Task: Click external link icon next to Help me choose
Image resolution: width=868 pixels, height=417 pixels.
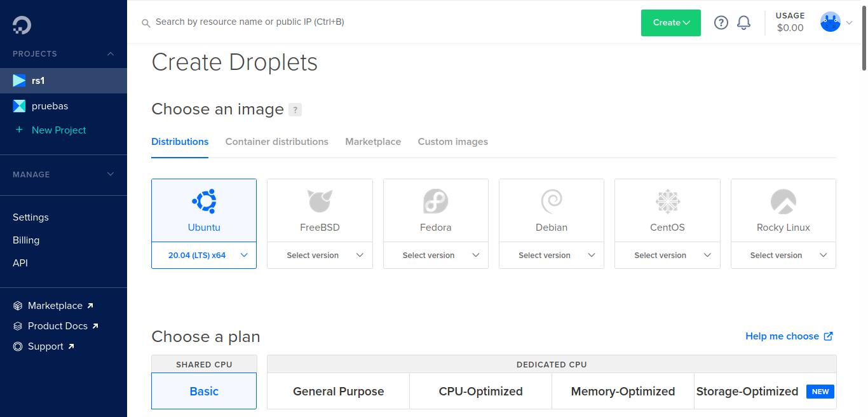Action: click(829, 336)
